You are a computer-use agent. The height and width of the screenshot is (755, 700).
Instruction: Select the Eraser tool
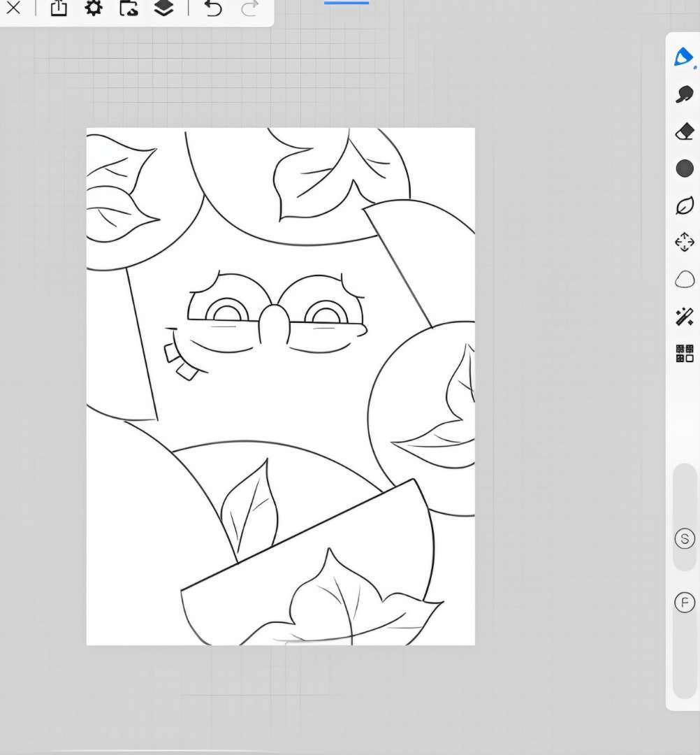(x=685, y=131)
